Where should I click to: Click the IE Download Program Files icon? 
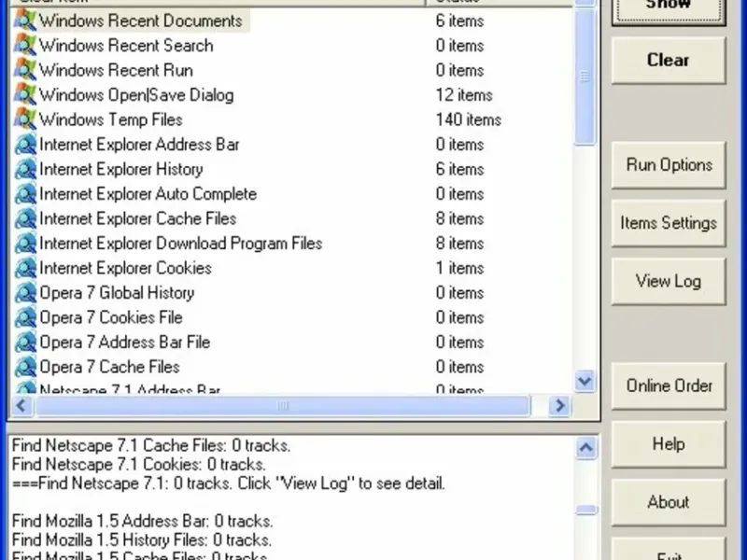(x=25, y=244)
